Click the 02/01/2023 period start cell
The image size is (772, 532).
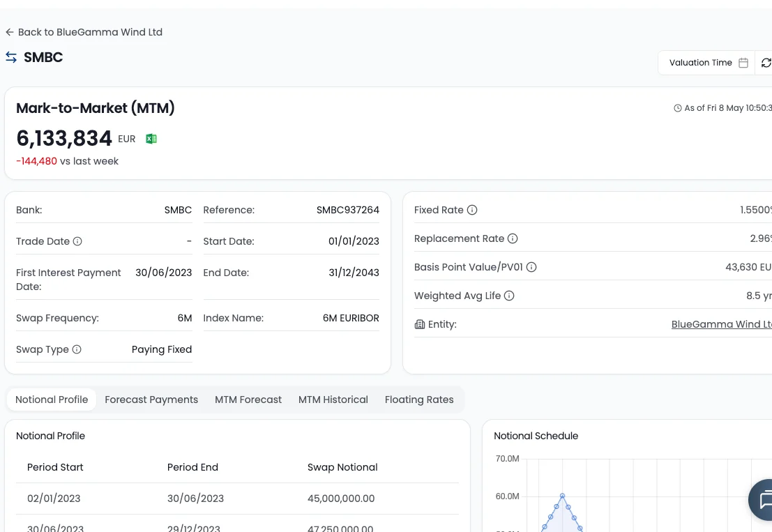54,499
